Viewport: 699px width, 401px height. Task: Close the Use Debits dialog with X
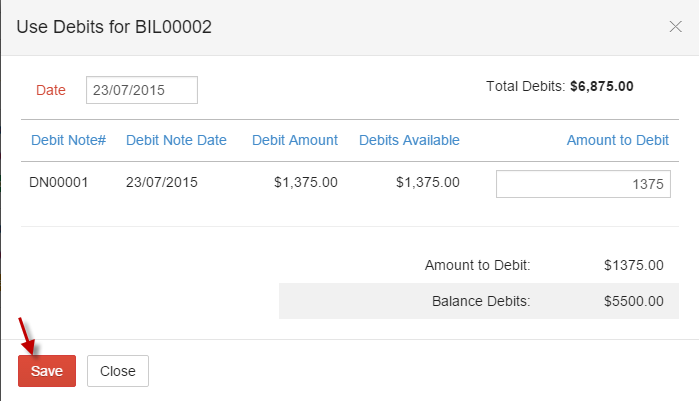(x=675, y=27)
